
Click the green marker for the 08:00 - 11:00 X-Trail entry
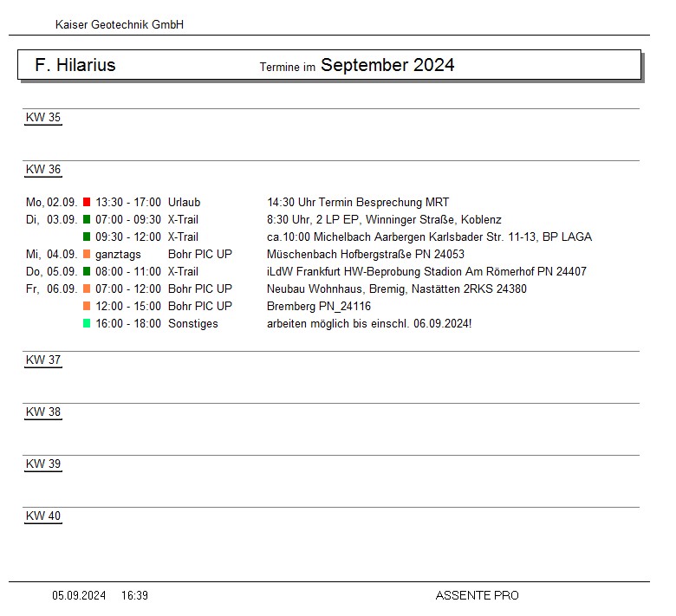(87, 272)
